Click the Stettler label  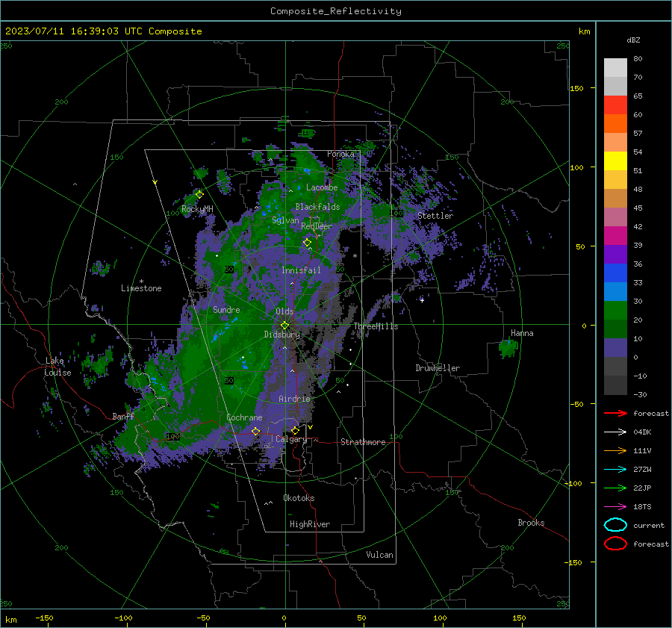[435, 216]
